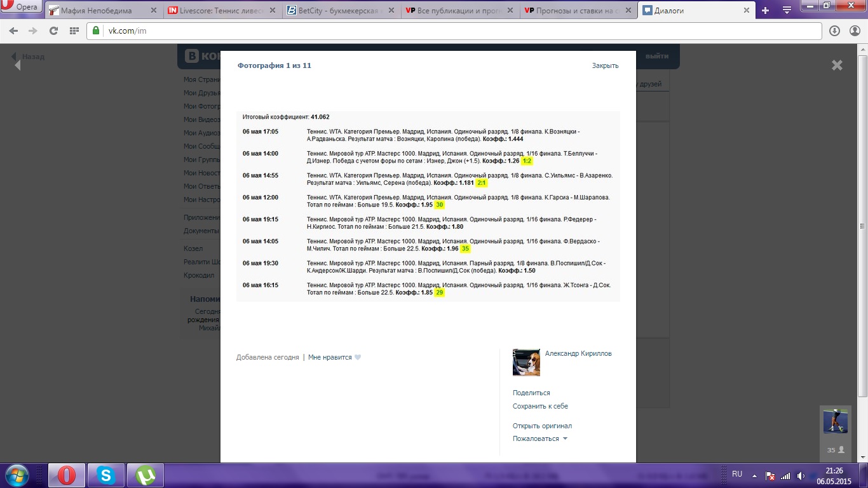The height and width of the screenshot is (488, 868).
Task: Close the Все публикации и прогнозы tab
Action: [511, 10]
